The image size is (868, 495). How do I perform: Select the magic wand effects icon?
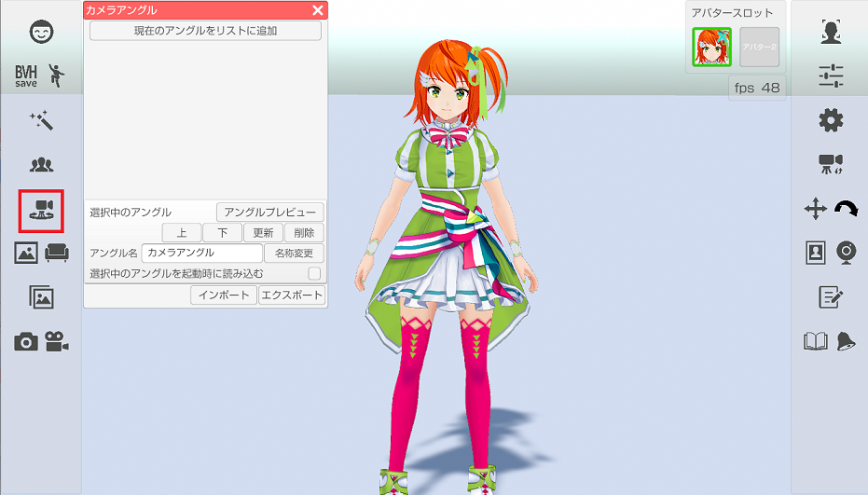tap(42, 120)
